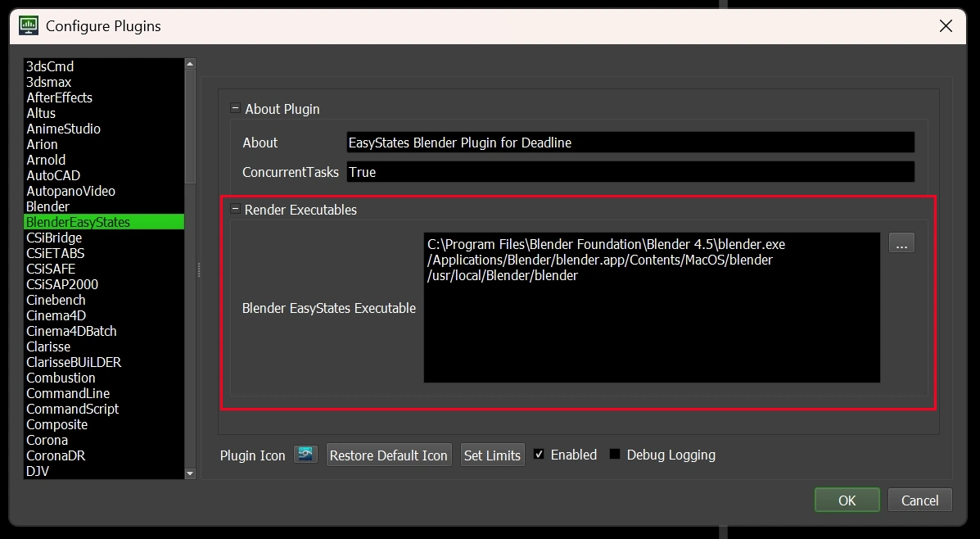Collapse the Render Executables section
The height and width of the screenshot is (539, 980).
click(236, 210)
